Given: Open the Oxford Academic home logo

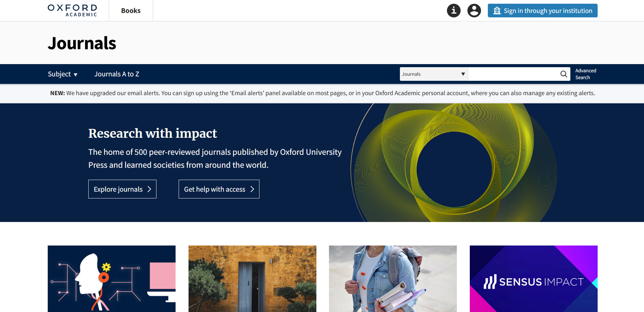Looking at the screenshot, I should click(x=72, y=11).
